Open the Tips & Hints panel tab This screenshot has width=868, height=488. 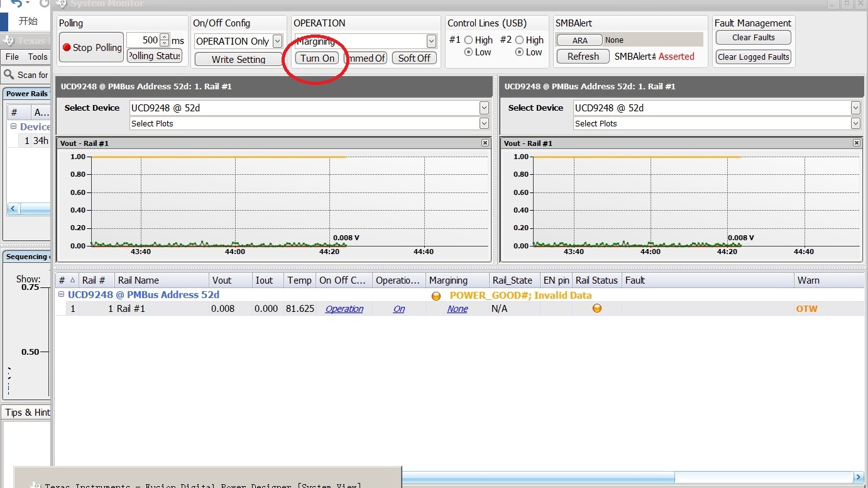tap(27, 413)
